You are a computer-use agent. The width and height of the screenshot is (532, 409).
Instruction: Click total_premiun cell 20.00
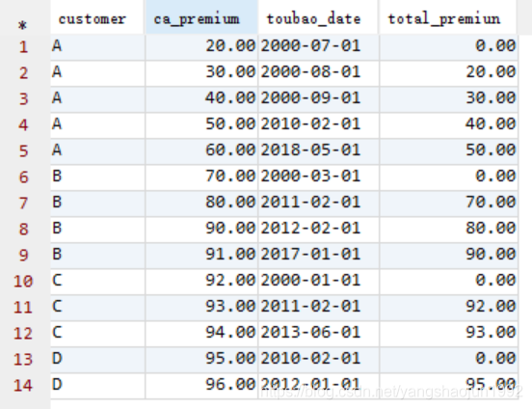448,73
